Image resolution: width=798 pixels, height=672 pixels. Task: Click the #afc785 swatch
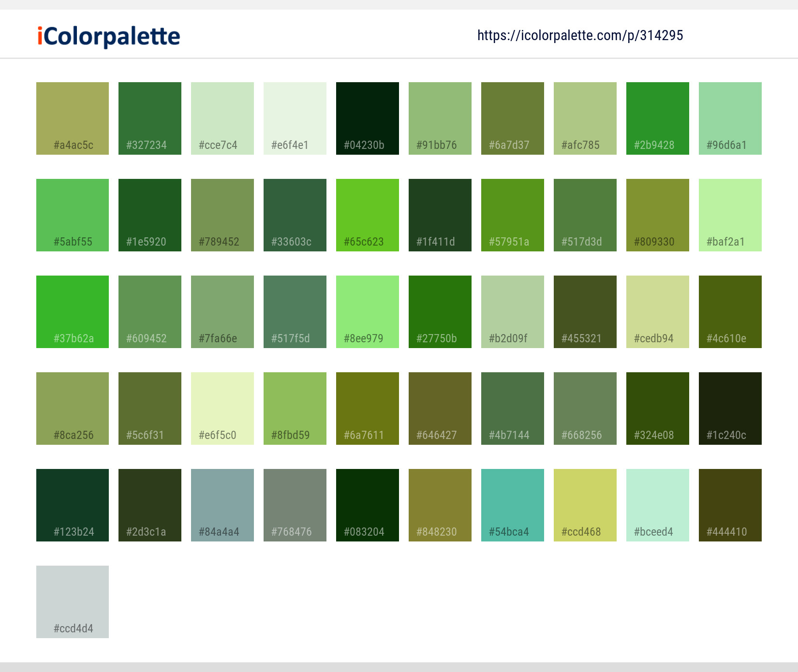585,118
